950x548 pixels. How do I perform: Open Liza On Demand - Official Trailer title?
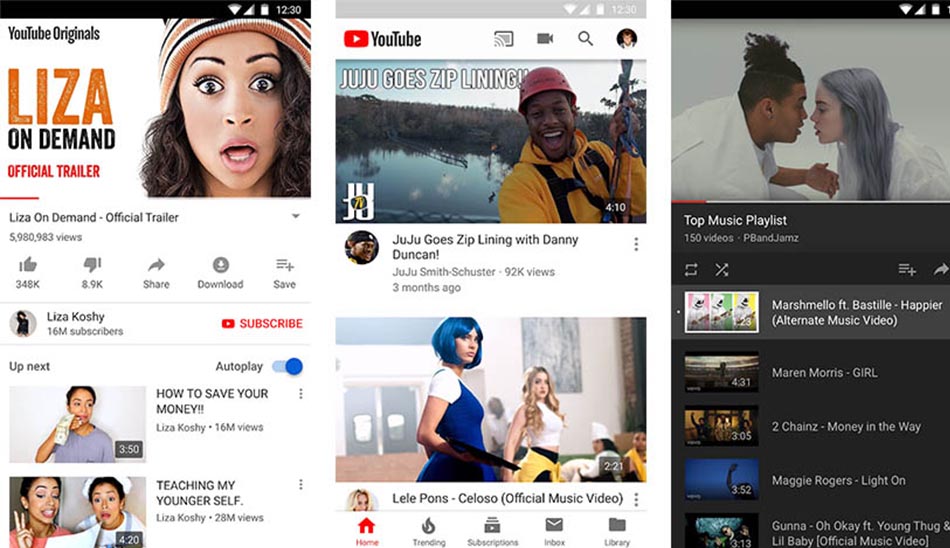[x=94, y=217]
